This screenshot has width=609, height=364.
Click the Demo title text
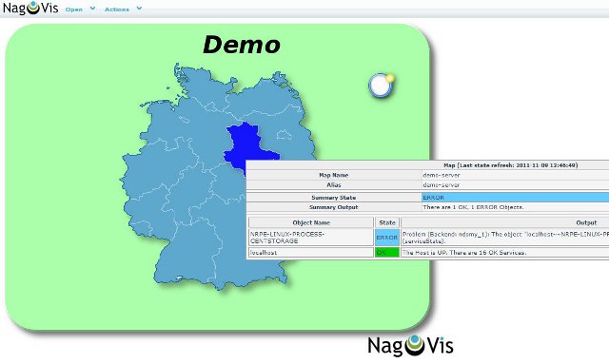pos(241,45)
